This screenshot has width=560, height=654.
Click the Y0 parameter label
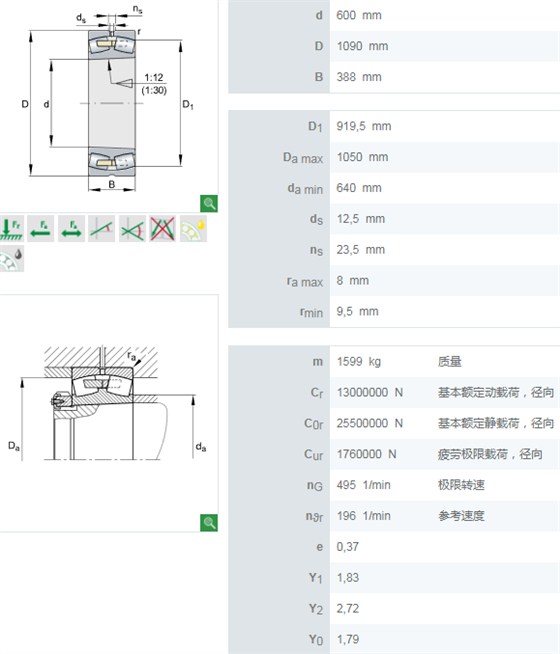click(316, 640)
